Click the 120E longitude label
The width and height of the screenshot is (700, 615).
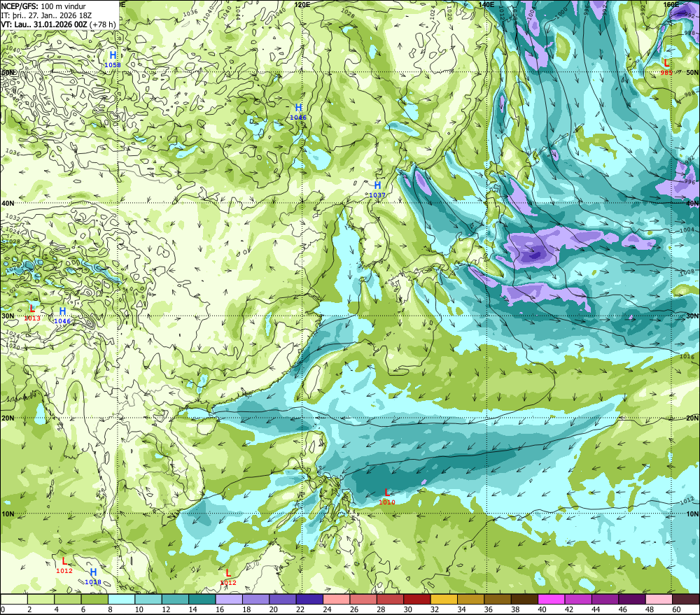pyautogui.click(x=302, y=4)
